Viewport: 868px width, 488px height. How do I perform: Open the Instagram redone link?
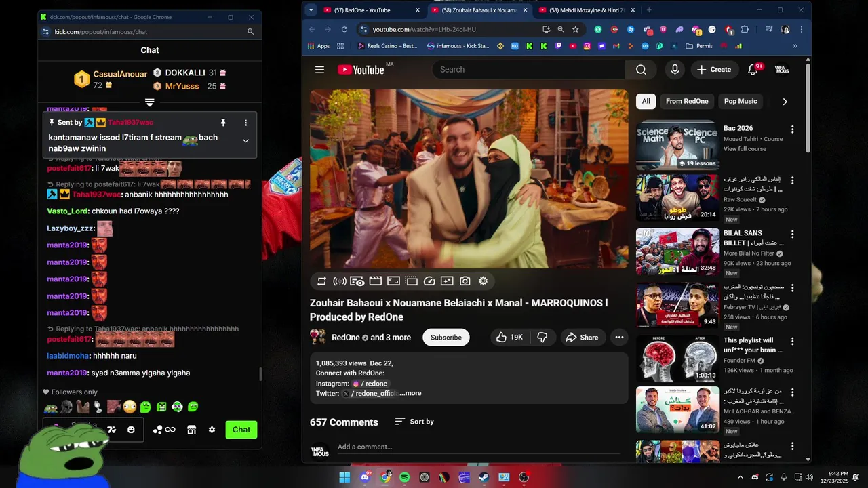(x=370, y=384)
